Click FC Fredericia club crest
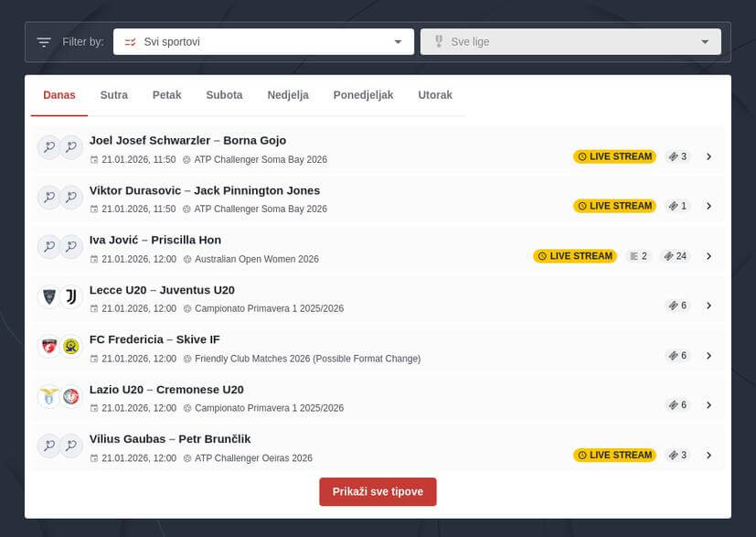This screenshot has width=756, height=537. click(48, 347)
